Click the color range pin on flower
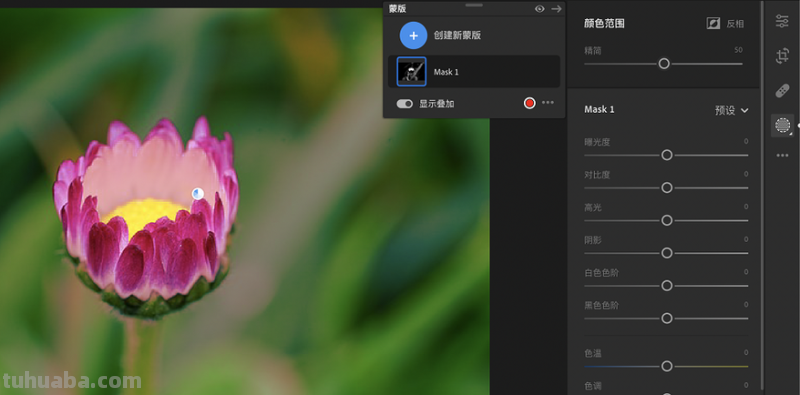The image size is (800, 395). coord(198,193)
